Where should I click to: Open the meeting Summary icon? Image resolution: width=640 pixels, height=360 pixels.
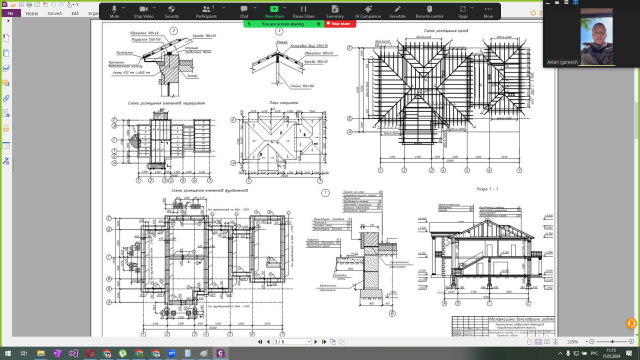[x=335, y=11]
